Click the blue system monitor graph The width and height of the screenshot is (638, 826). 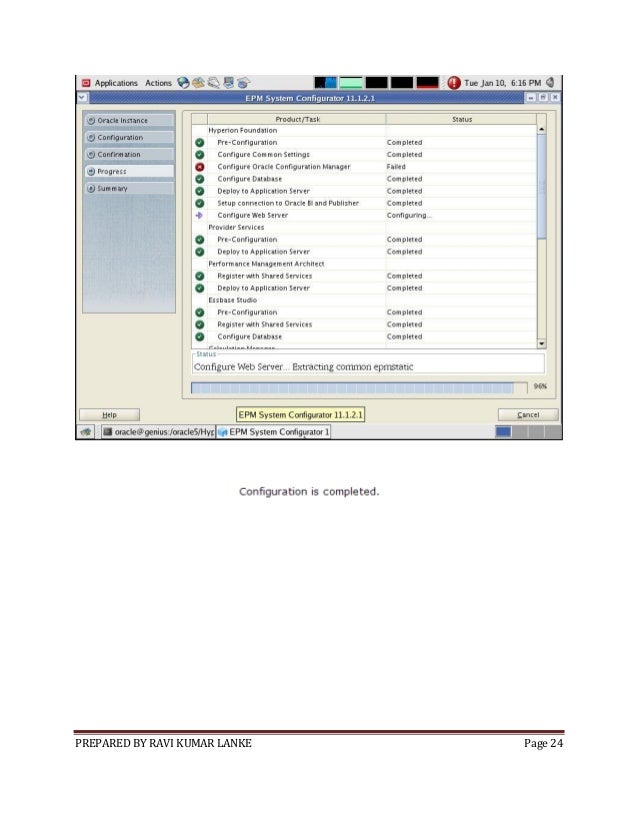(325, 83)
